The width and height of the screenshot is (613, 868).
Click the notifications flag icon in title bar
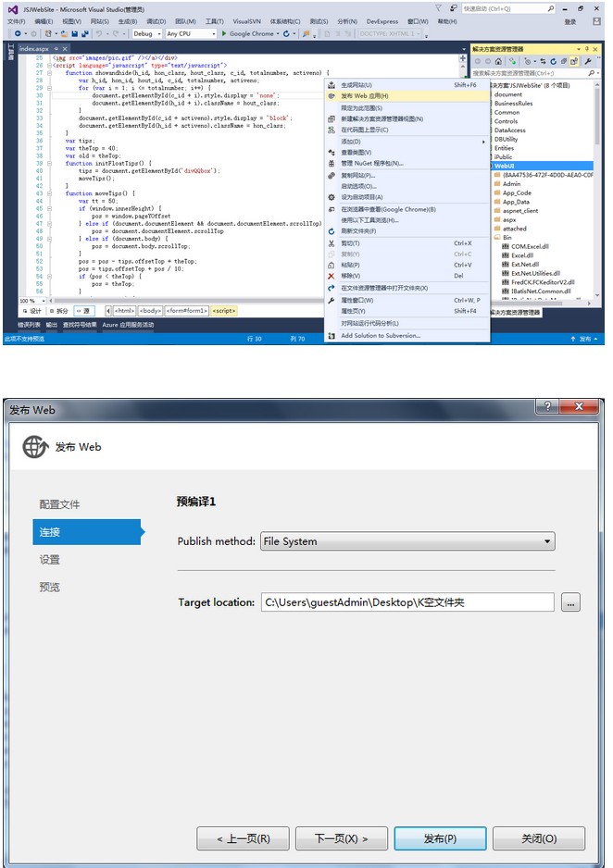click(439, 8)
